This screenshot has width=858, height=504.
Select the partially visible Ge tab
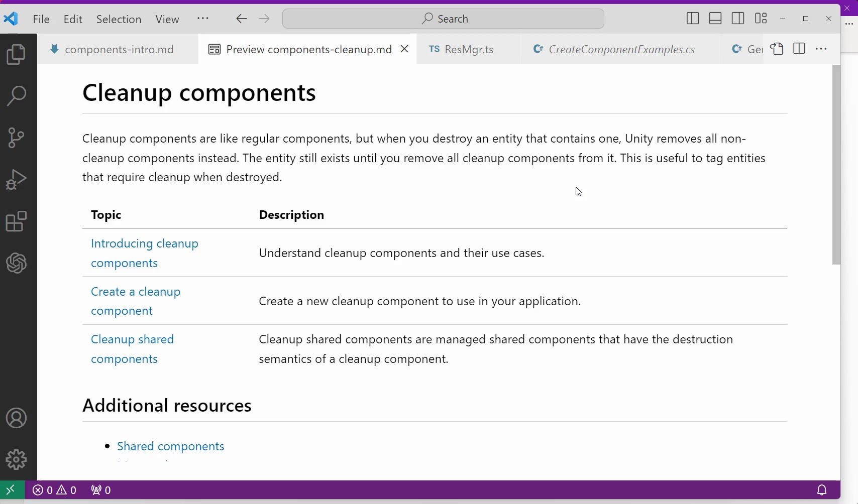(x=742, y=49)
